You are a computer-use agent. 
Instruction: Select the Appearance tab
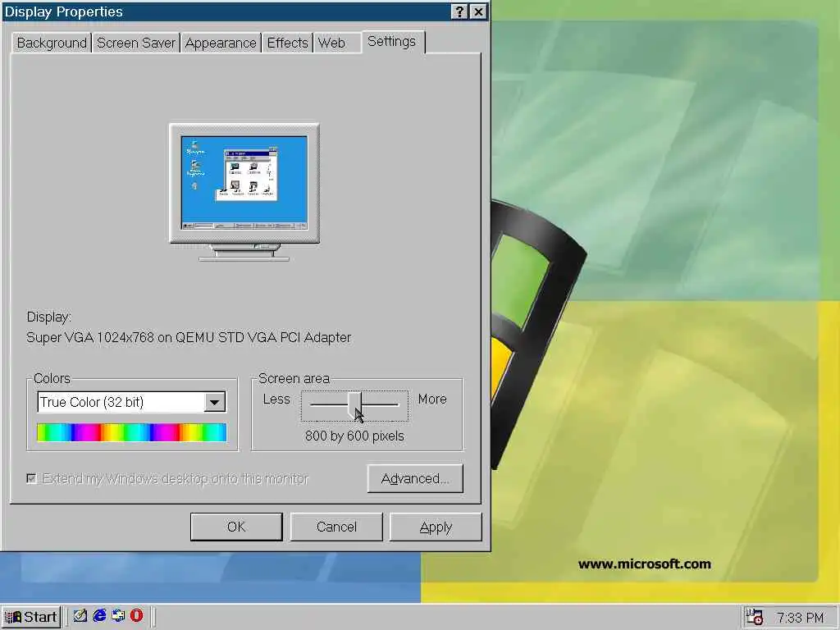click(x=221, y=43)
